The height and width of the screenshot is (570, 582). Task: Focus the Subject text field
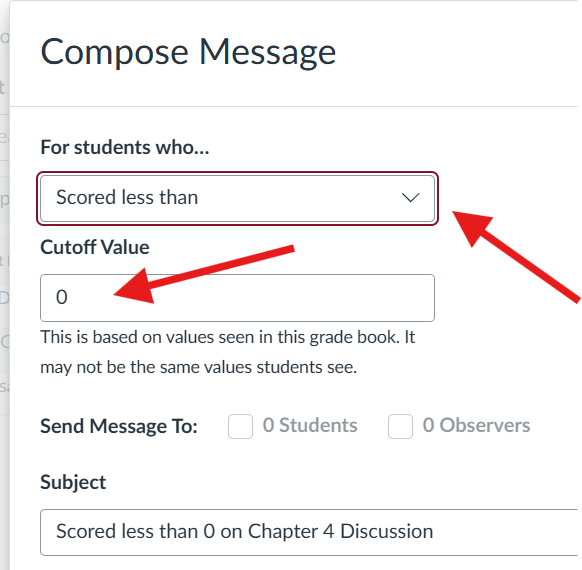pyautogui.click(x=309, y=532)
